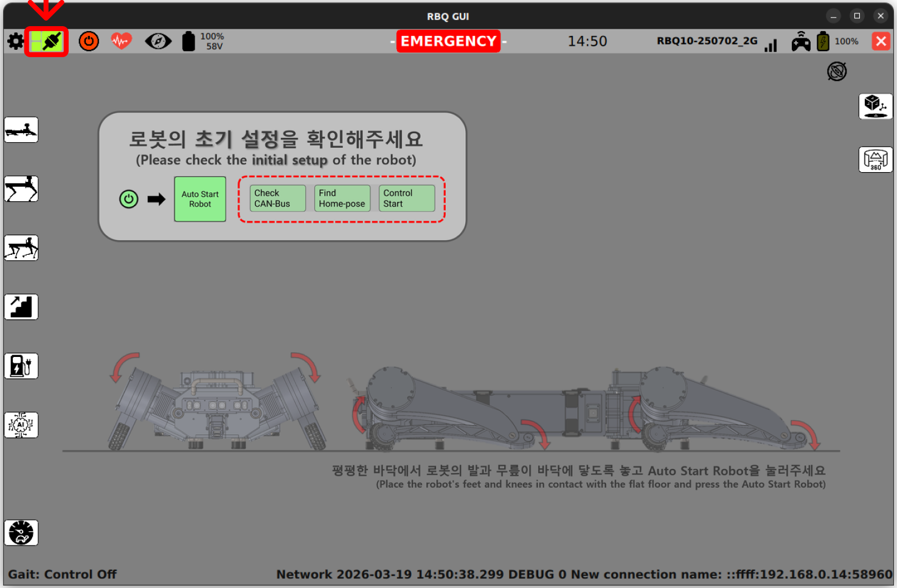This screenshot has height=588, width=897.
Task: Click the charging station icon
Action: (x=21, y=366)
